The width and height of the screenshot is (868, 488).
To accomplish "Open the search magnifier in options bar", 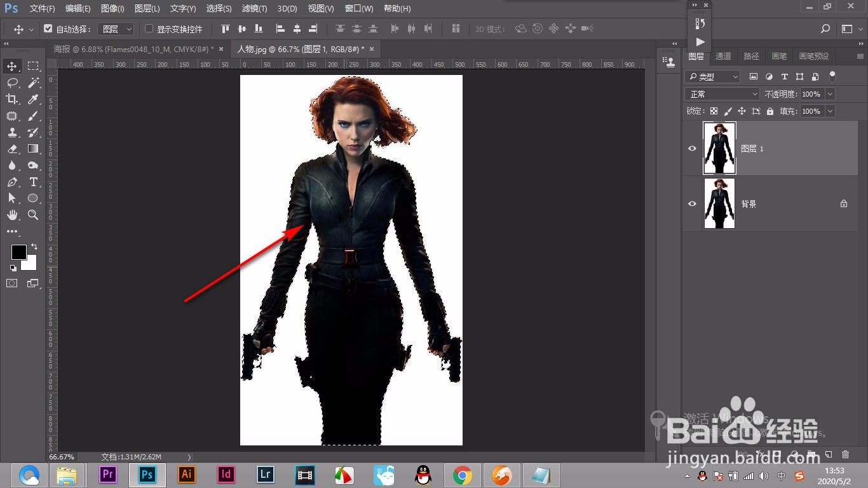I will 825,29.
